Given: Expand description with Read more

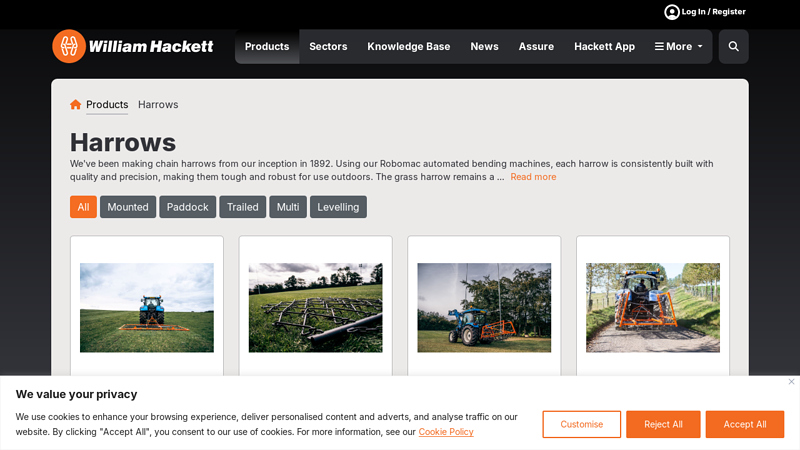Looking at the screenshot, I should (x=533, y=177).
